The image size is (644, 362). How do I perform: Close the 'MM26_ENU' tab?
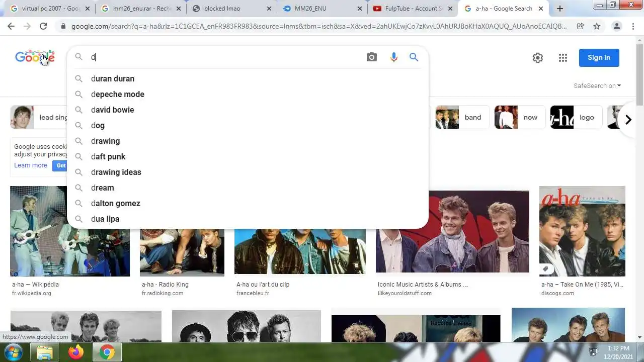pyautogui.click(x=359, y=9)
